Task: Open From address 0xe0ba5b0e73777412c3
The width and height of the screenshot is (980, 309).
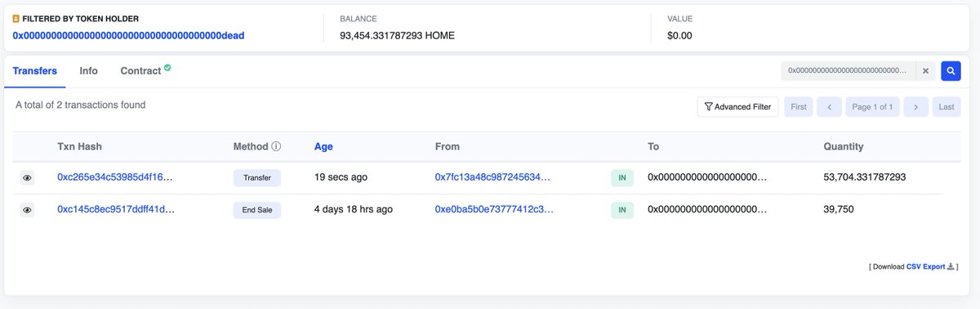Action: pos(494,209)
